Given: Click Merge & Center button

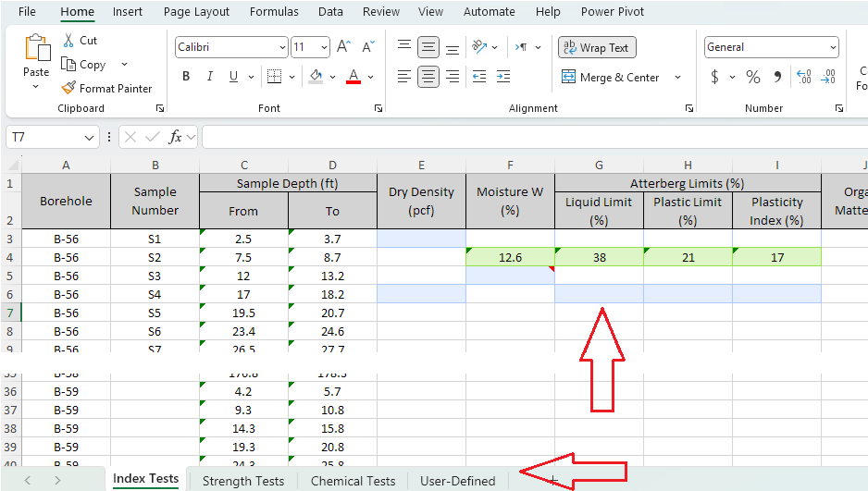Looking at the screenshot, I should (x=610, y=77).
